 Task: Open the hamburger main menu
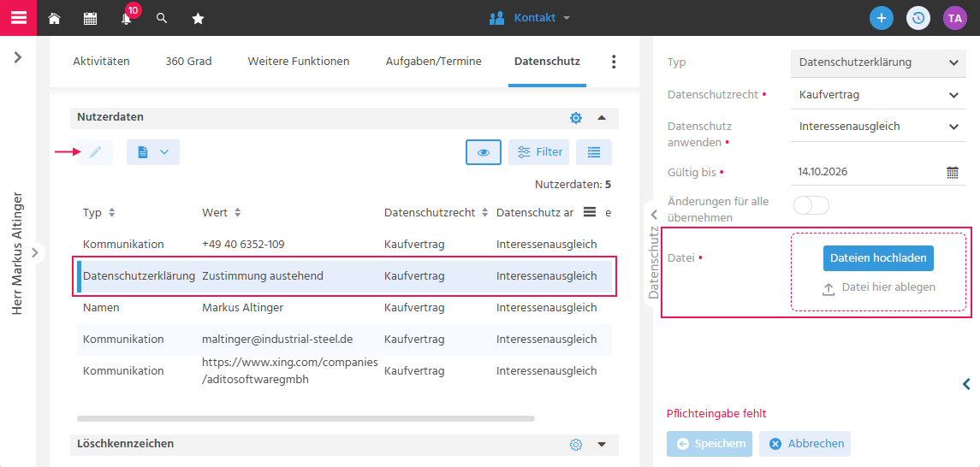pyautogui.click(x=18, y=17)
